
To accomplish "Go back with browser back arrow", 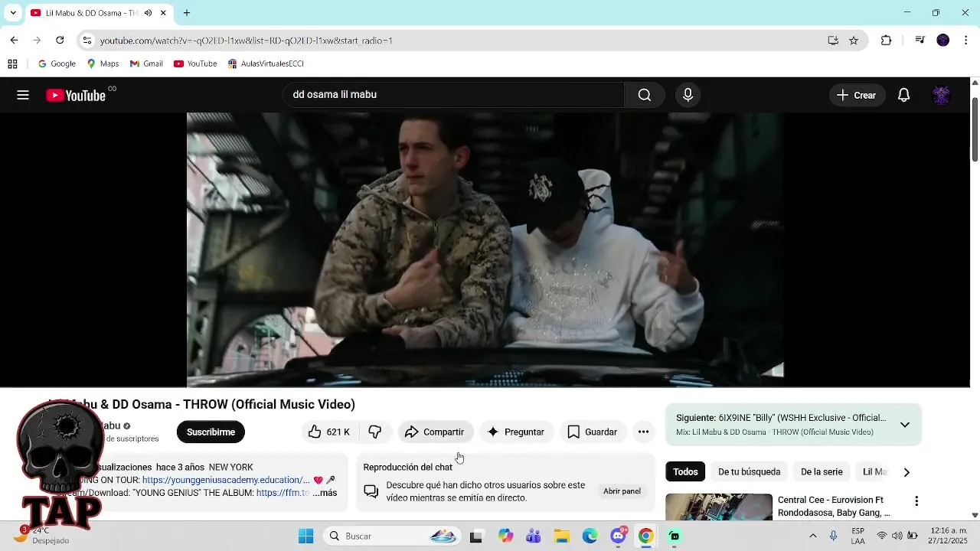I will 14,41.
